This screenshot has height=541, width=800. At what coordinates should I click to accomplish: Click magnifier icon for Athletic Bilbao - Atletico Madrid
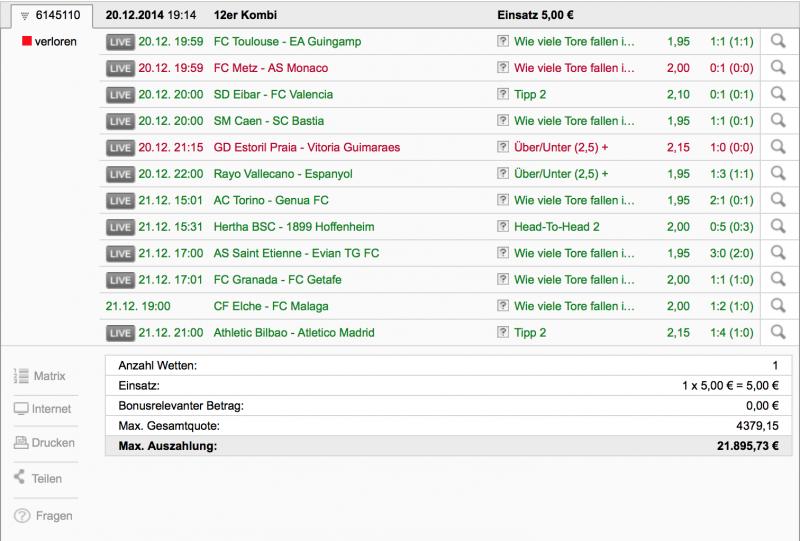pos(778,332)
